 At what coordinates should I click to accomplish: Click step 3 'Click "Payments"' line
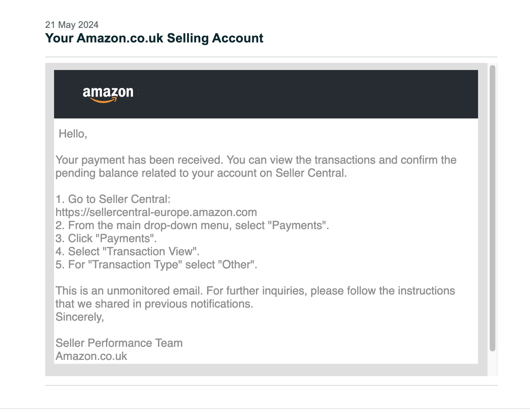(x=106, y=238)
